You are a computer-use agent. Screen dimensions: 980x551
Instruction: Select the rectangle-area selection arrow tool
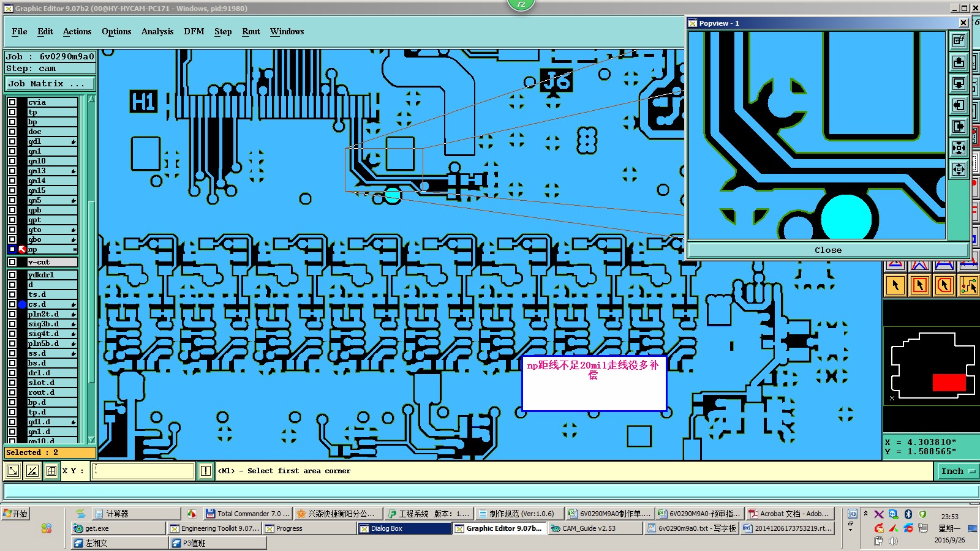pyautogui.click(x=920, y=285)
